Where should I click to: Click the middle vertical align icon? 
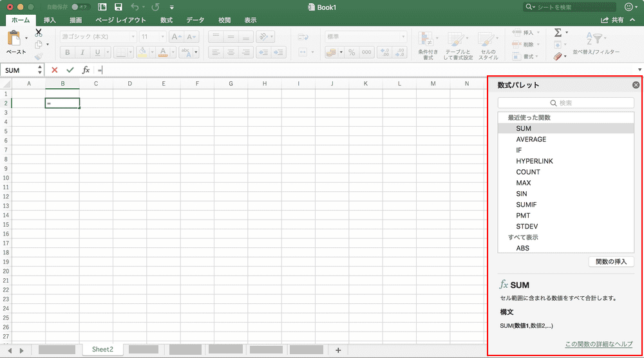click(x=231, y=37)
